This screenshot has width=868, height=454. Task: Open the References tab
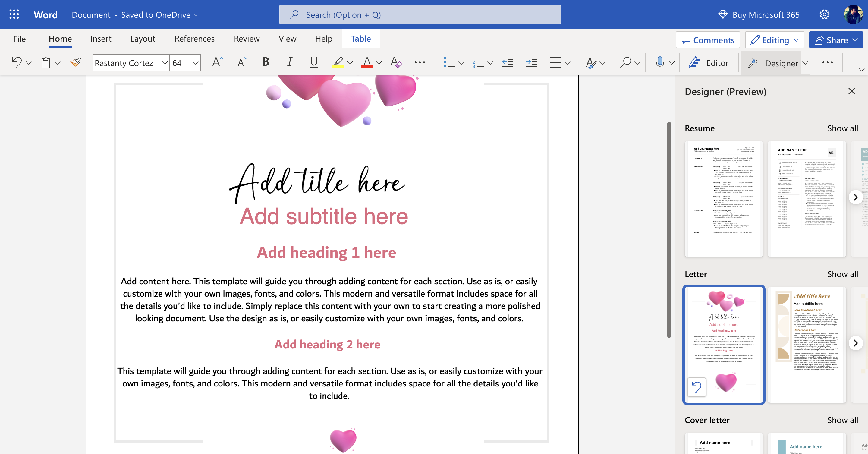coord(194,39)
